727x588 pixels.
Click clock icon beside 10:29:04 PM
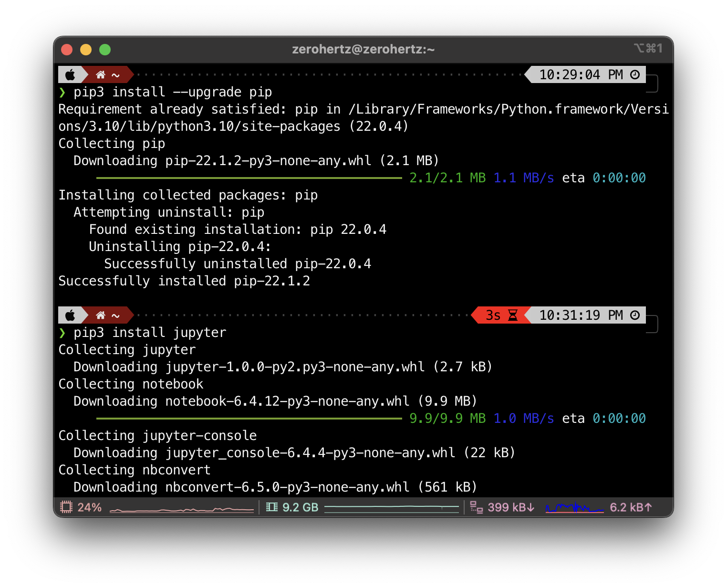(635, 74)
